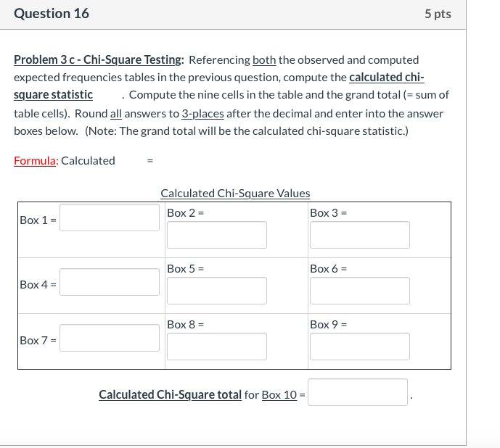The image size is (500, 448).
Task: Click the Box 2 answer input field
Action: tap(216, 235)
